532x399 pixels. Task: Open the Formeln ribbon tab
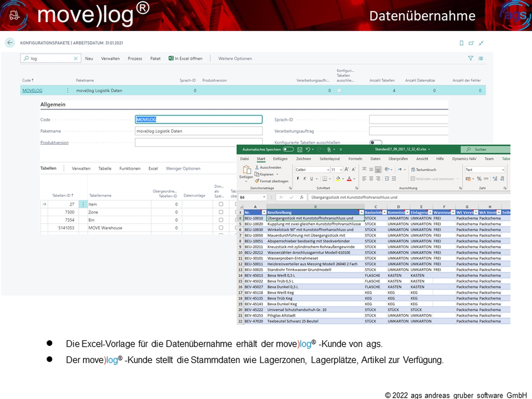[355, 159]
